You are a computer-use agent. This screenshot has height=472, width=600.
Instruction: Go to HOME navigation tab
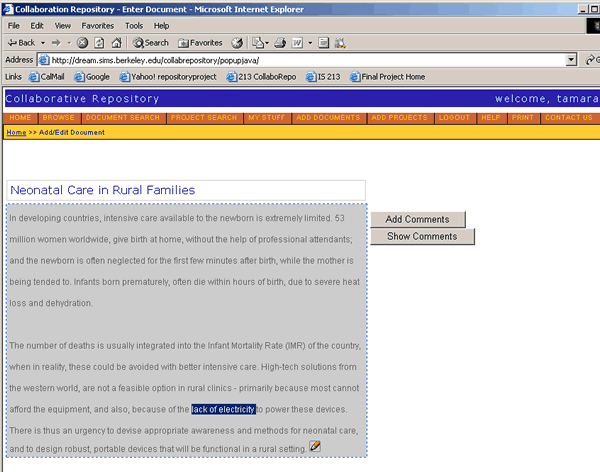click(20, 118)
